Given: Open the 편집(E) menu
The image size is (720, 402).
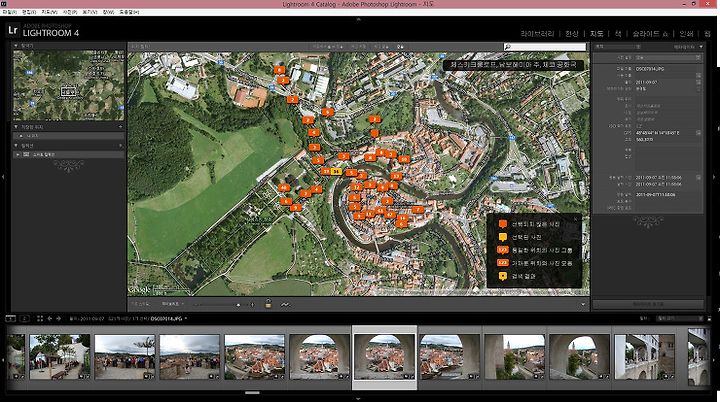Looking at the screenshot, I should pos(28,12).
